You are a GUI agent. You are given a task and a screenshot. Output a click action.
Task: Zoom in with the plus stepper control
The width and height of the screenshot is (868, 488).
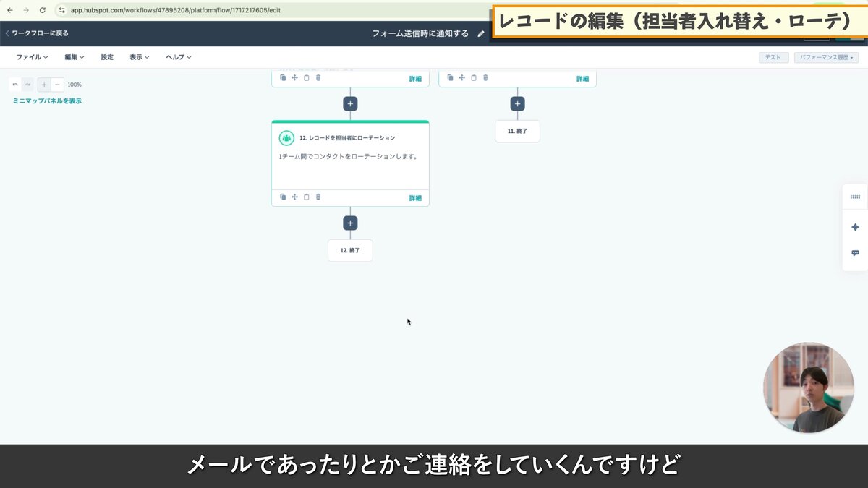[44, 85]
